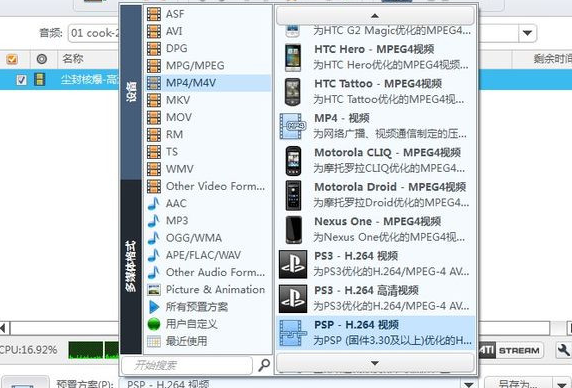Pick the APE/FLAC/WAV audio category
The width and height of the screenshot is (572, 388).
point(208,255)
